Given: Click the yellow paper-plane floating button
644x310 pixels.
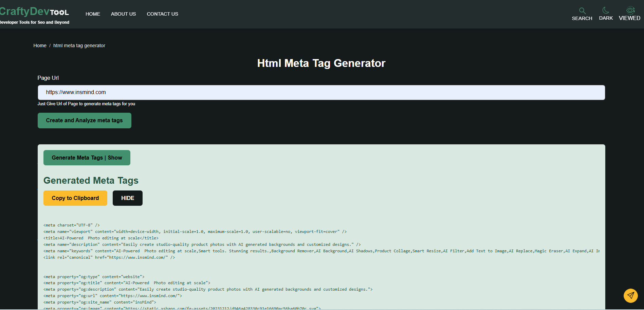Looking at the screenshot, I should coord(630,295).
